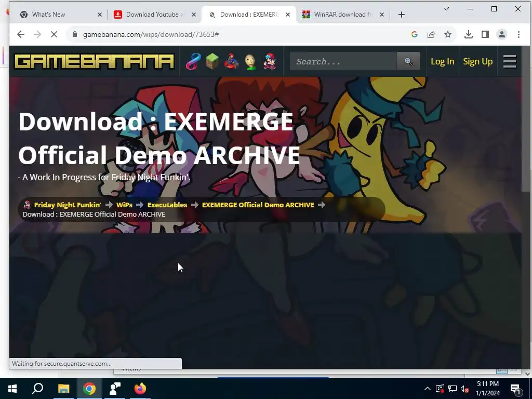Open Chrome downloads icon
The height and width of the screenshot is (399, 532).
pos(469,34)
